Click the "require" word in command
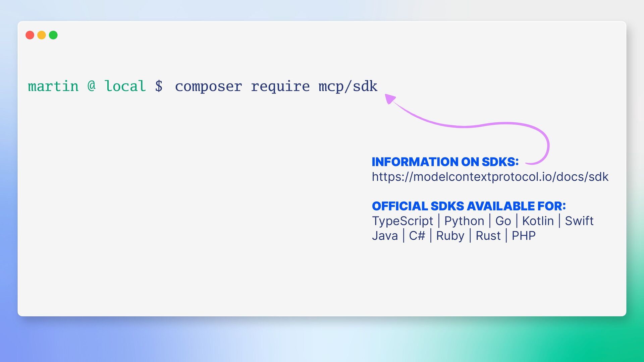 280,86
